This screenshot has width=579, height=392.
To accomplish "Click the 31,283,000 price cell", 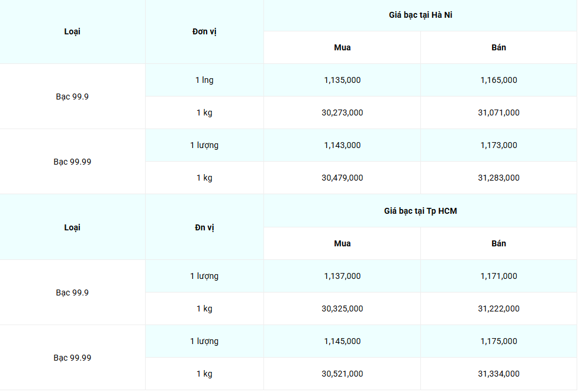I will (x=498, y=178).
